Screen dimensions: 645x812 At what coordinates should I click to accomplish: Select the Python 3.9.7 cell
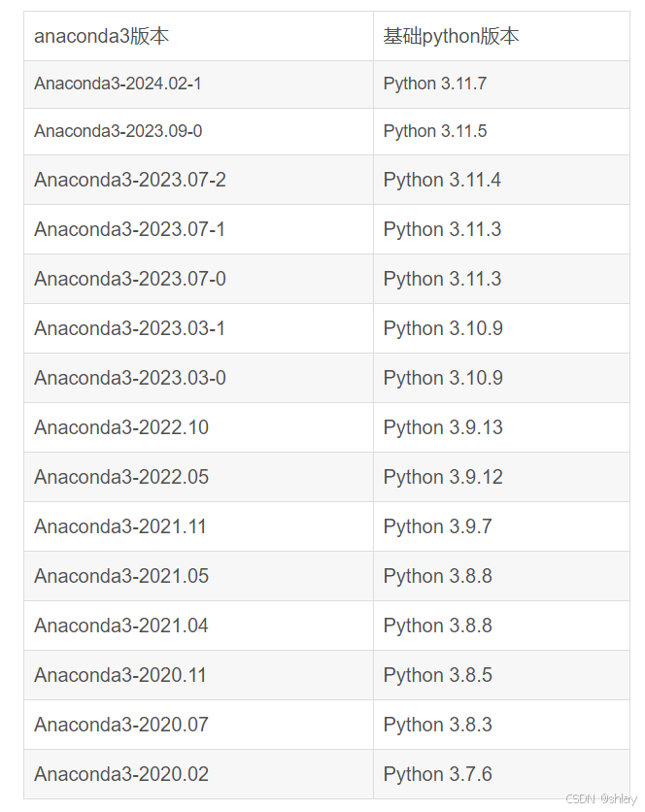(501, 526)
